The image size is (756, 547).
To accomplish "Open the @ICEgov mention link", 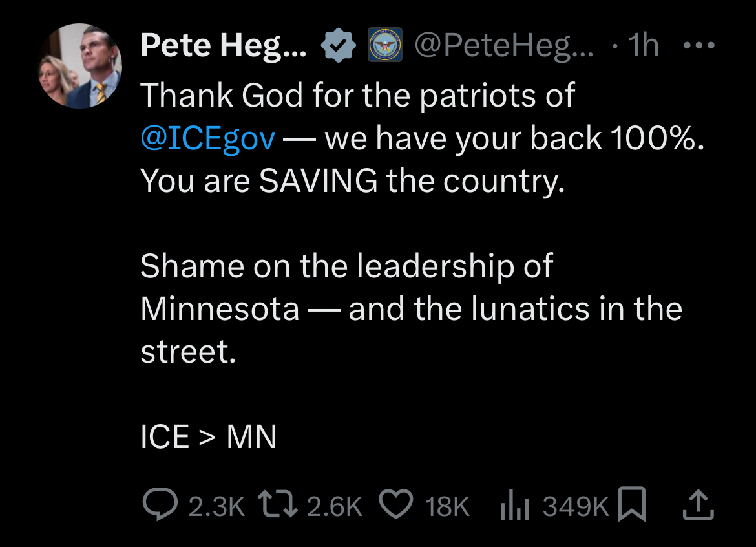I will (207, 139).
